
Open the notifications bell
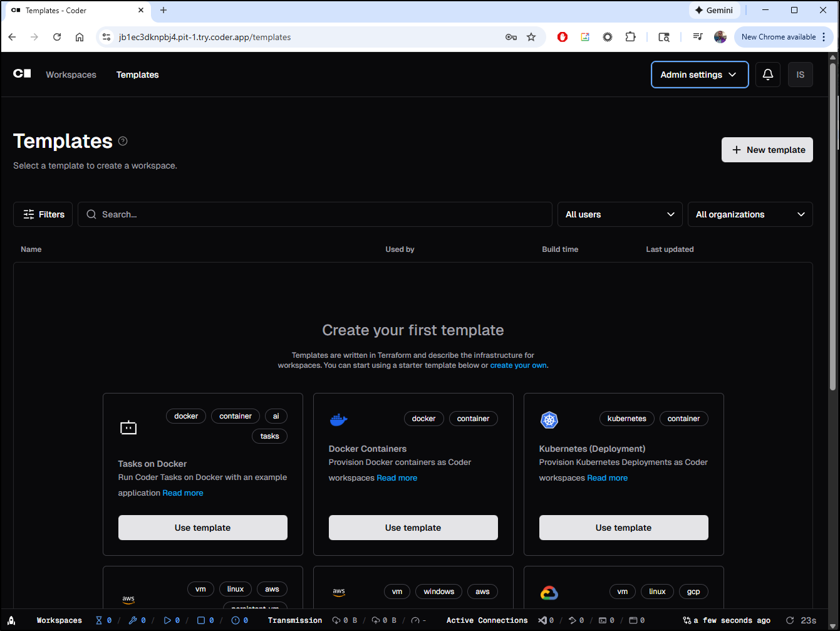coord(767,75)
